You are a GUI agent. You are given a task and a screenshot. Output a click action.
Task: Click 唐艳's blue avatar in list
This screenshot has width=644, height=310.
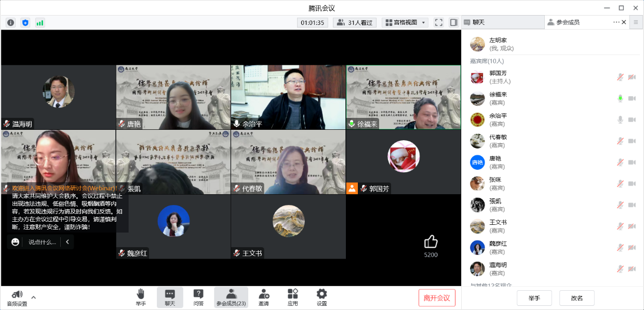pos(477,162)
